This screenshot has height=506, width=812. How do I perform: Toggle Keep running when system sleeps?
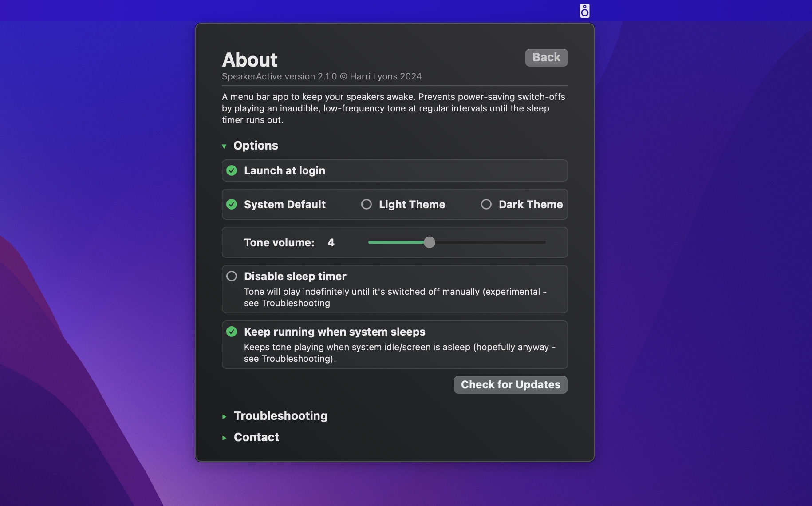click(232, 332)
